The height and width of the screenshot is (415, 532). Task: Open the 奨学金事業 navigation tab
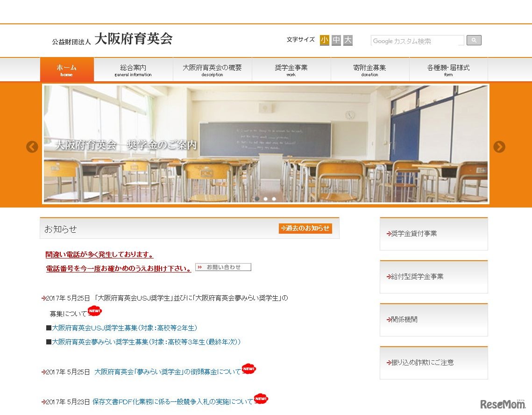(291, 70)
